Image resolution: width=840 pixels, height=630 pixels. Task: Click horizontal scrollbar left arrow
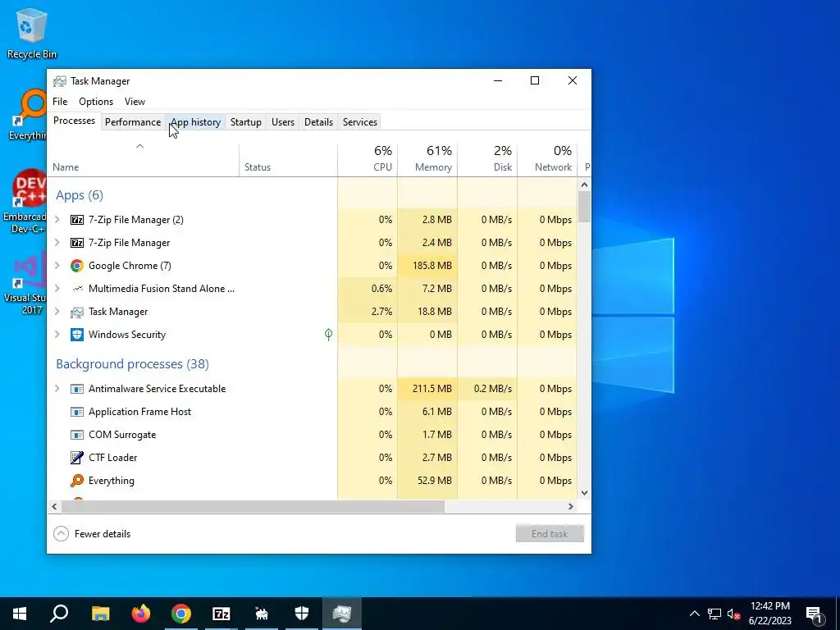[x=54, y=506]
